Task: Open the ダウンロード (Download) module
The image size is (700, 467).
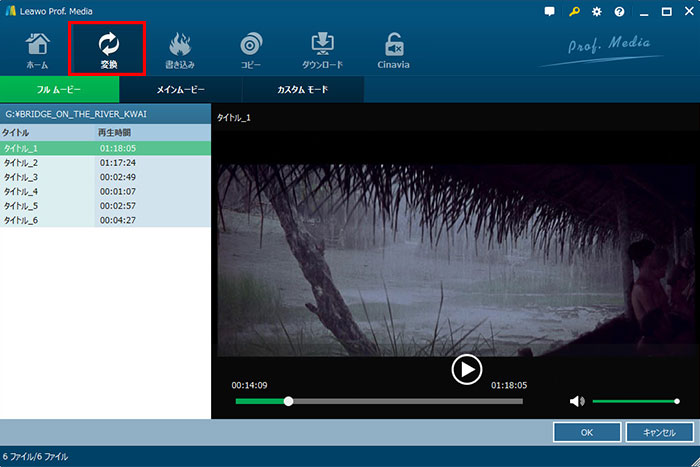Action: [323, 50]
